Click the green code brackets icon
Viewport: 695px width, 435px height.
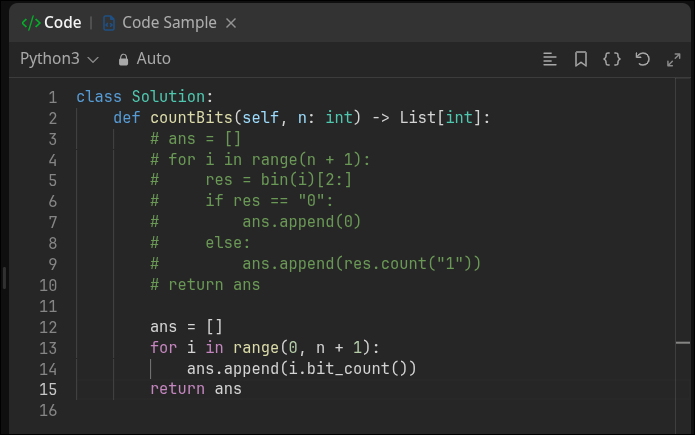(31, 23)
